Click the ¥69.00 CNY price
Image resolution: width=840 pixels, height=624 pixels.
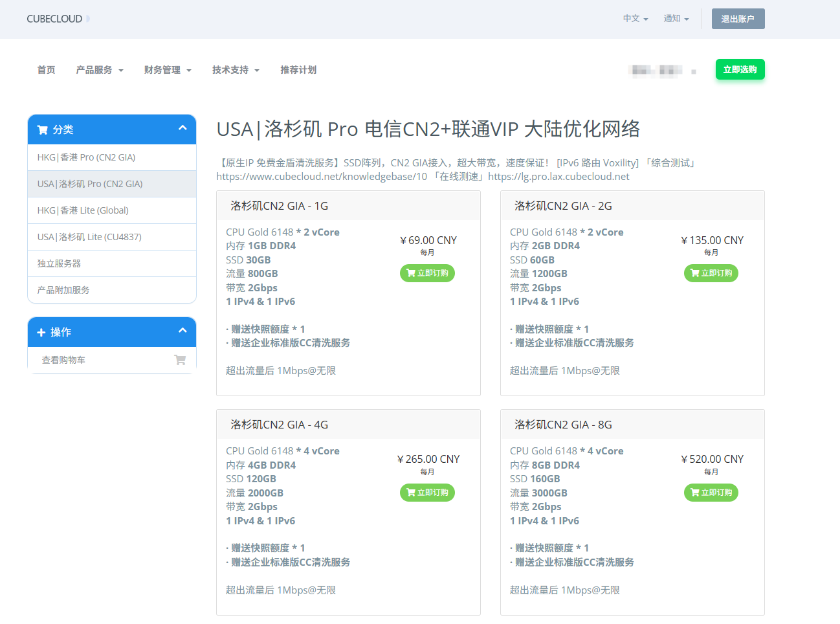tap(428, 240)
